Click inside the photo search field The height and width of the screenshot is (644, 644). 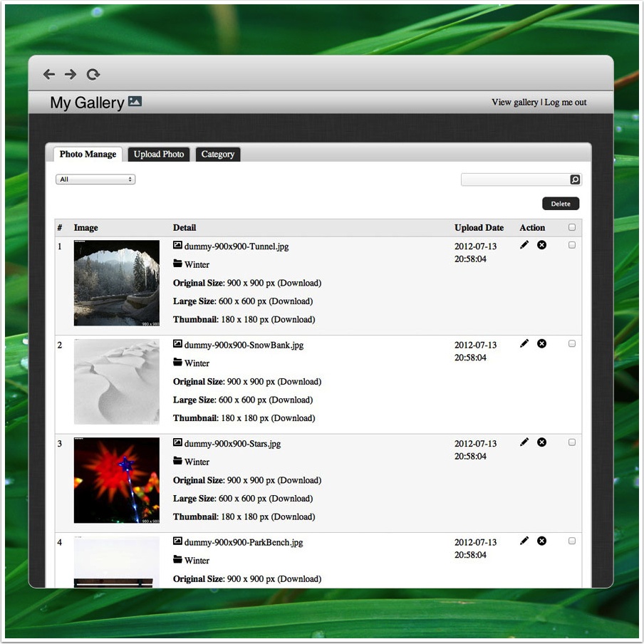point(515,180)
